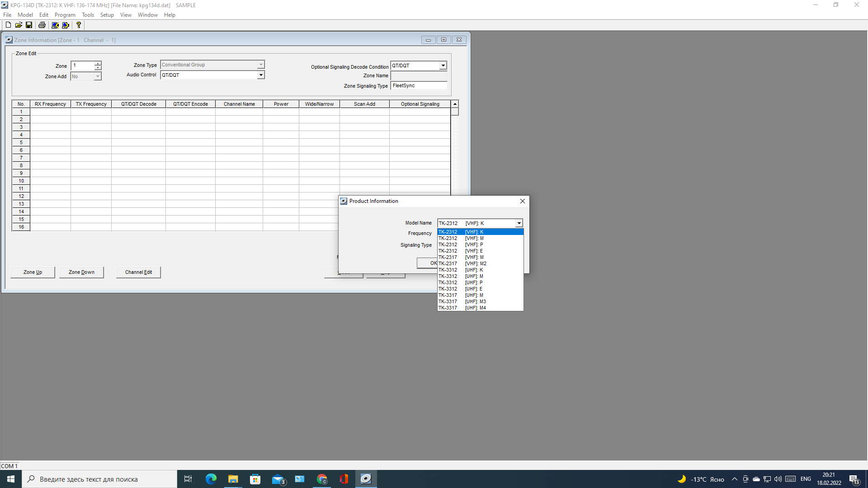Select TK-3312 [UHF]: M model
The height and width of the screenshot is (488, 868).
tap(480, 276)
